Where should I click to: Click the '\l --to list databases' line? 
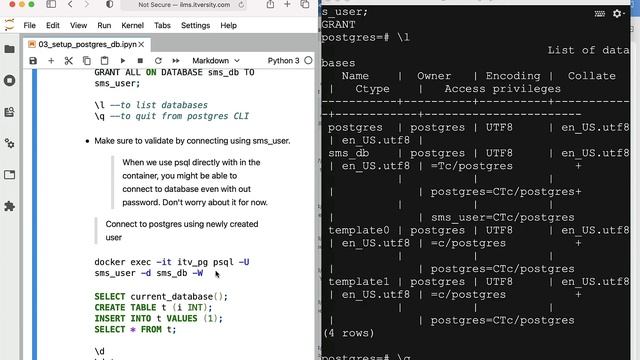tap(151, 105)
